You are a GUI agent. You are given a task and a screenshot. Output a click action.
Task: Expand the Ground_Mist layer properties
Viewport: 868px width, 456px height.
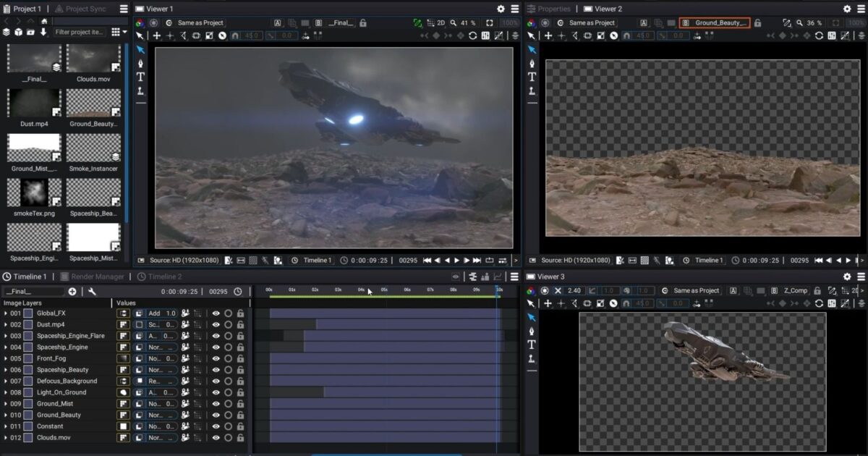point(6,404)
